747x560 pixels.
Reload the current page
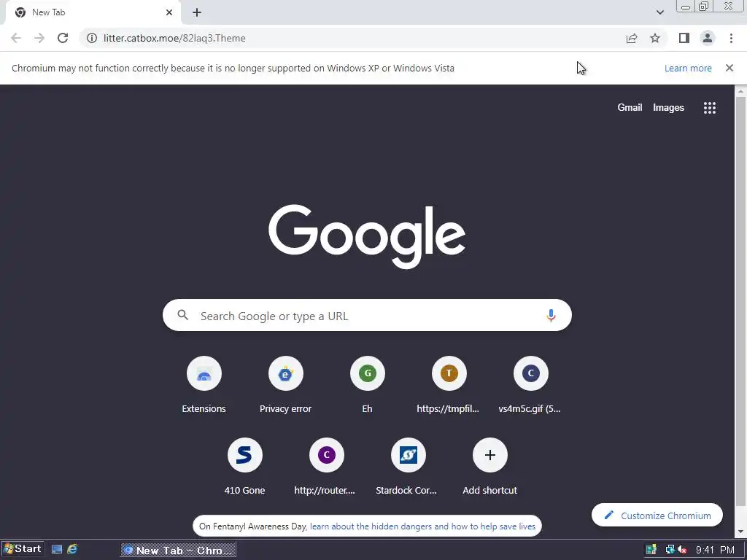point(63,38)
